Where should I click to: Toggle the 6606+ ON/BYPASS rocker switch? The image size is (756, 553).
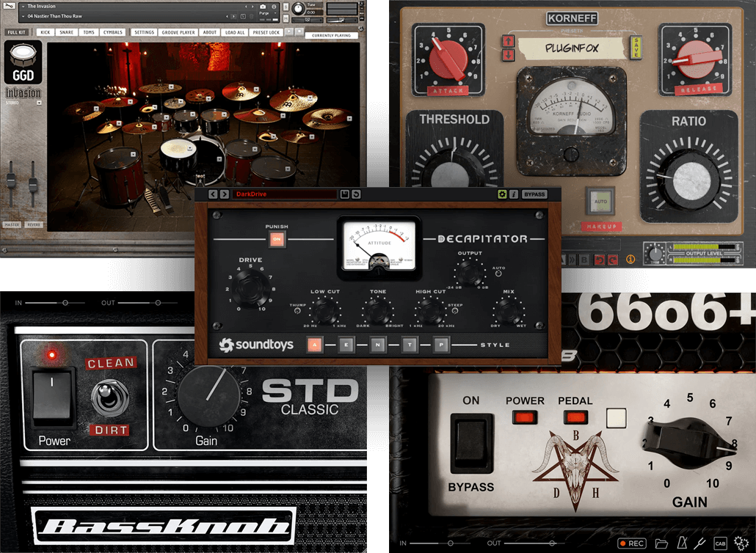pos(471,443)
